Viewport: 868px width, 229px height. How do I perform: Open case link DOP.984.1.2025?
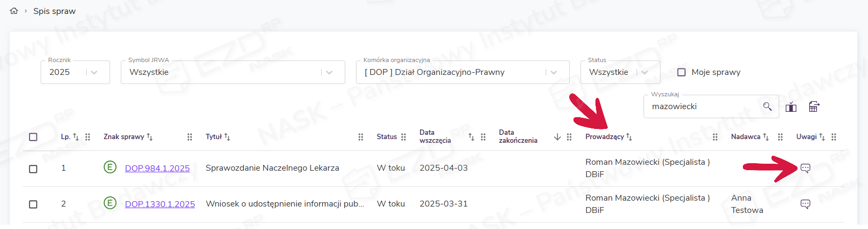[157, 169]
